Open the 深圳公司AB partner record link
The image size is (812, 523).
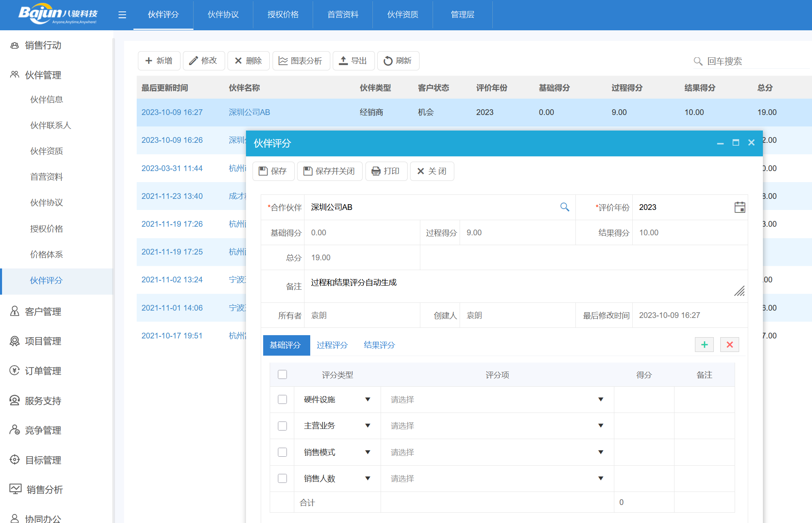point(249,112)
